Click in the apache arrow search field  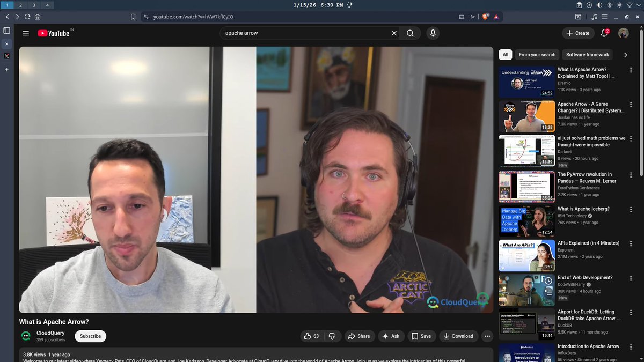(x=305, y=33)
